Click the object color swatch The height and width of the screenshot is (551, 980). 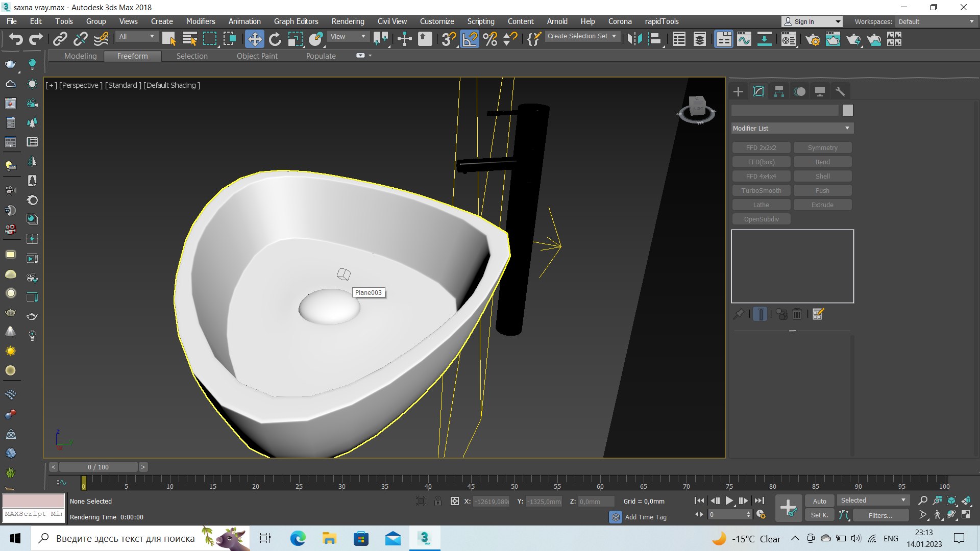[x=847, y=110]
